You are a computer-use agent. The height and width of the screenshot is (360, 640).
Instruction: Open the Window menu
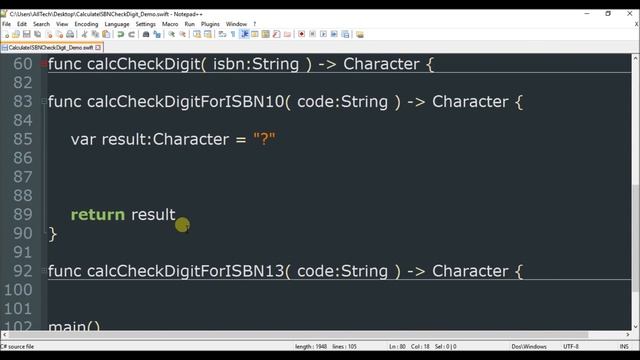(236, 24)
